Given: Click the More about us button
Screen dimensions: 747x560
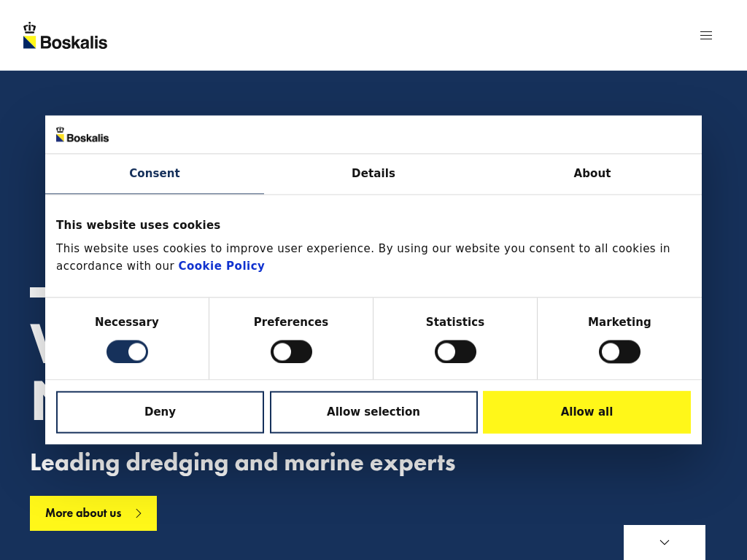Looking at the screenshot, I should pos(84,513).
